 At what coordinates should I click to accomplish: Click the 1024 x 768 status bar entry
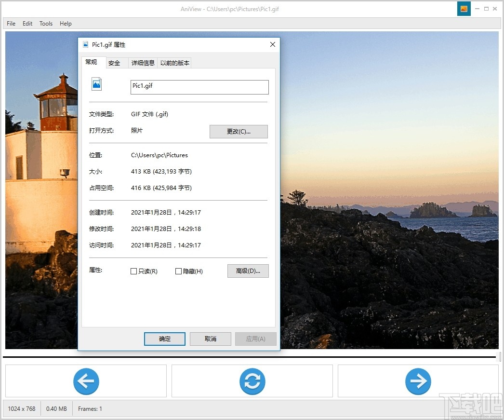(22, 409)
